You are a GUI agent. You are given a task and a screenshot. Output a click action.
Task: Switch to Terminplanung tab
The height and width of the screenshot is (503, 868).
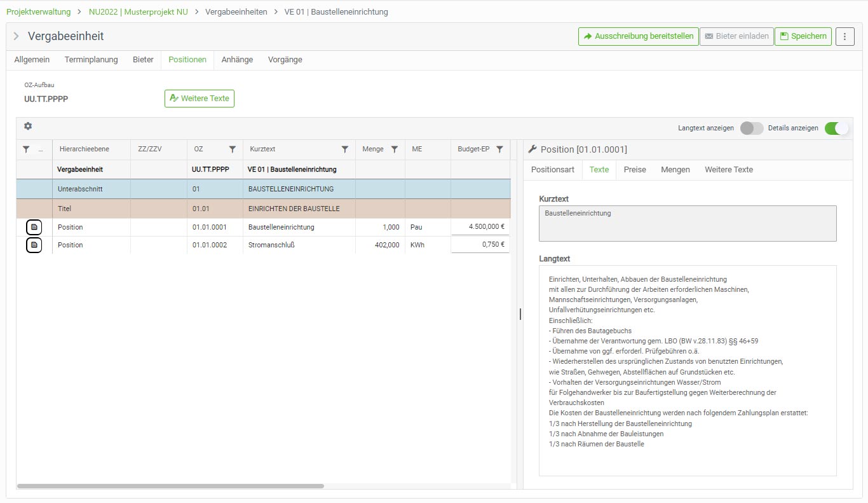point(91,60)
